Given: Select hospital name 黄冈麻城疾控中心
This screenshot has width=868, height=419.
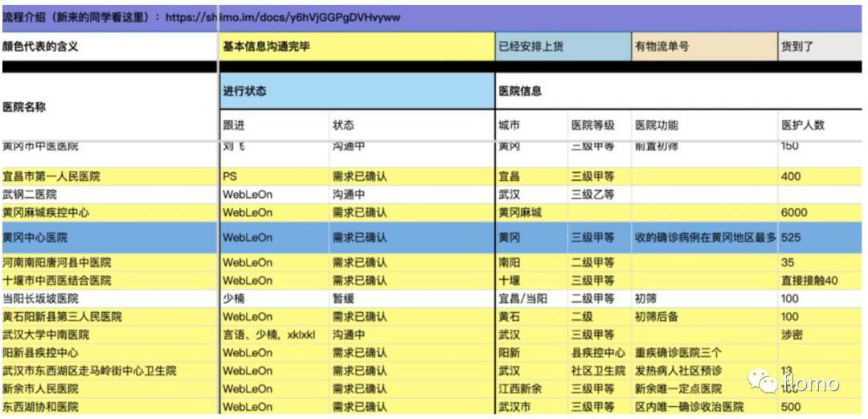Looking at the screenshot, I should point(109,213).
